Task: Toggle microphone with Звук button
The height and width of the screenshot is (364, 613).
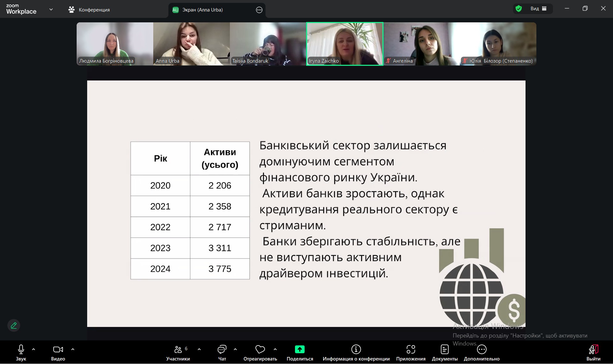Action: coord(21,353)
